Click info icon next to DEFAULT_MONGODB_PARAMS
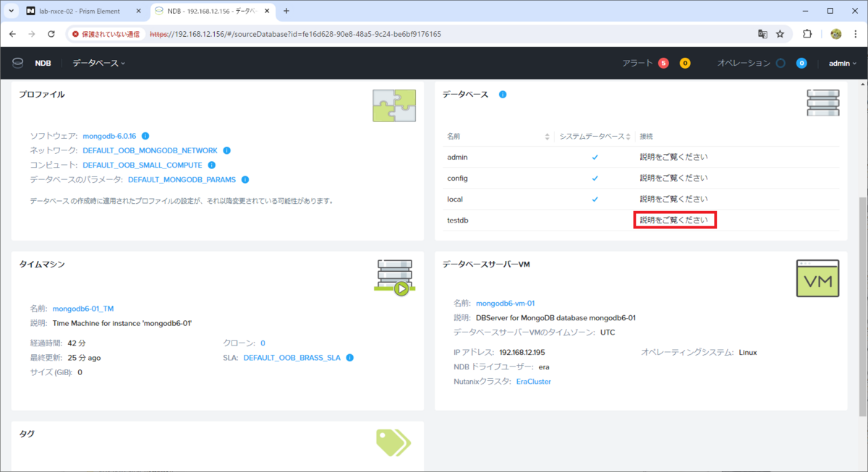 (245, 179)
